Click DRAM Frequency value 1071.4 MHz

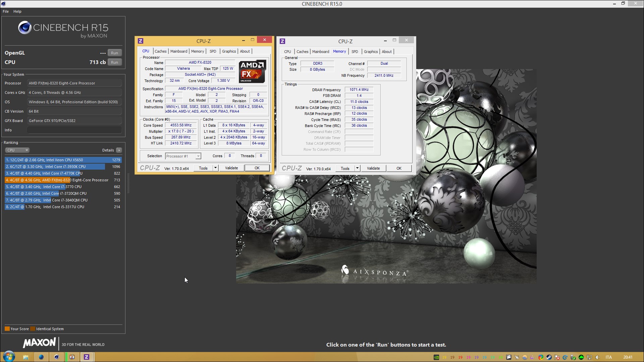point(359,90)
